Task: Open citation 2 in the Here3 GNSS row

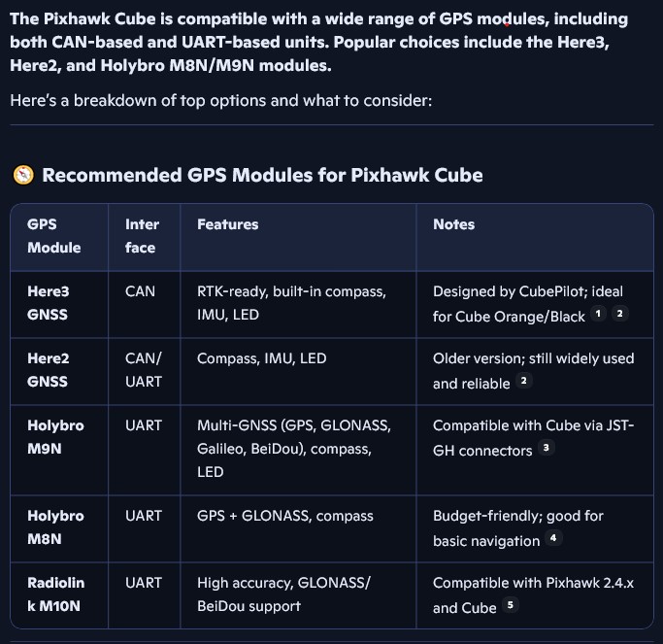Action: 620,314
